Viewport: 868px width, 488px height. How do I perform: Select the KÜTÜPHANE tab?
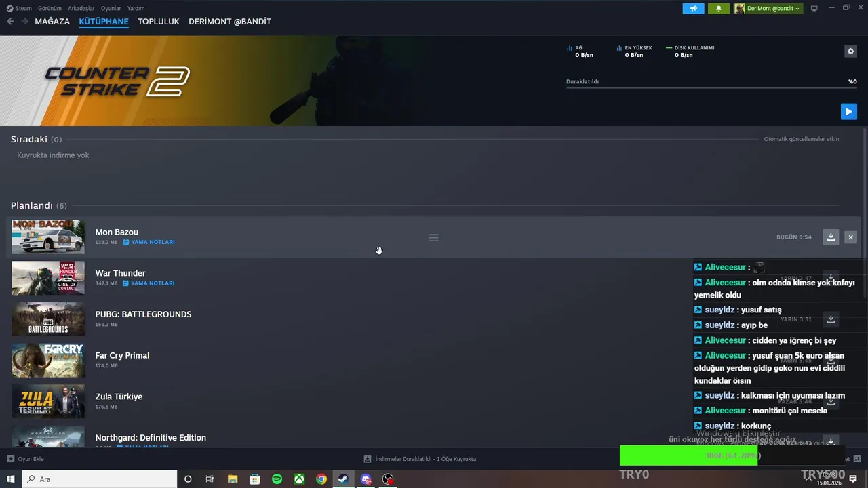(x=104, y=22)
